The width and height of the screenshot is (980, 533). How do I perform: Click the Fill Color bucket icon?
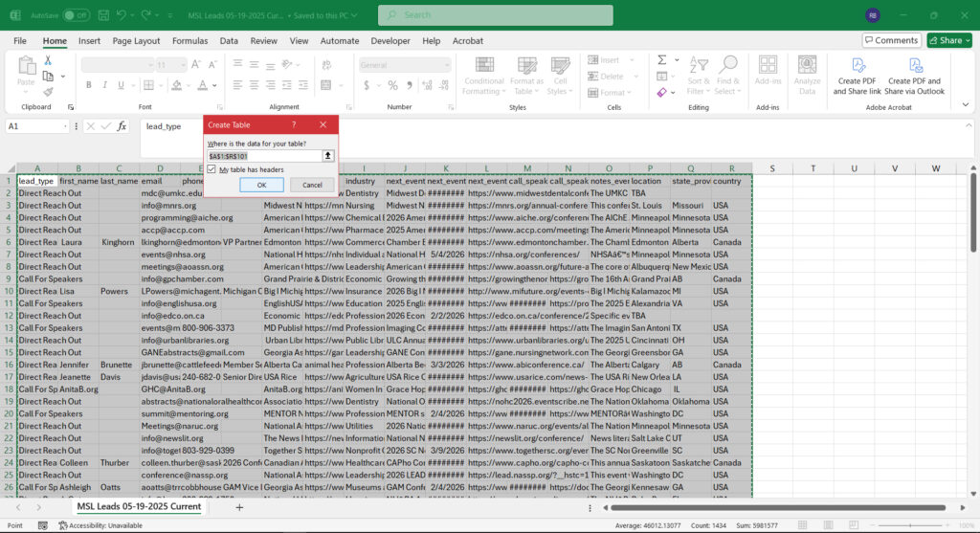click(177, 85)
